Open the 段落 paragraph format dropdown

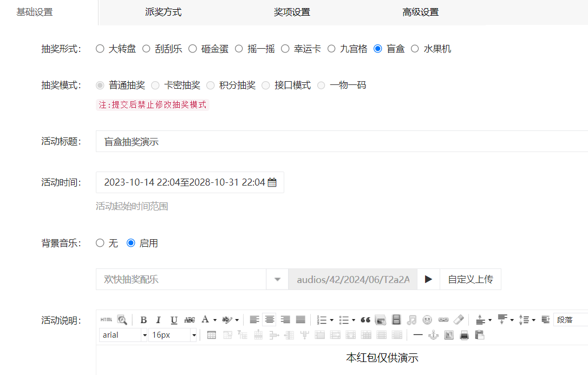click(x=571, y=320)
